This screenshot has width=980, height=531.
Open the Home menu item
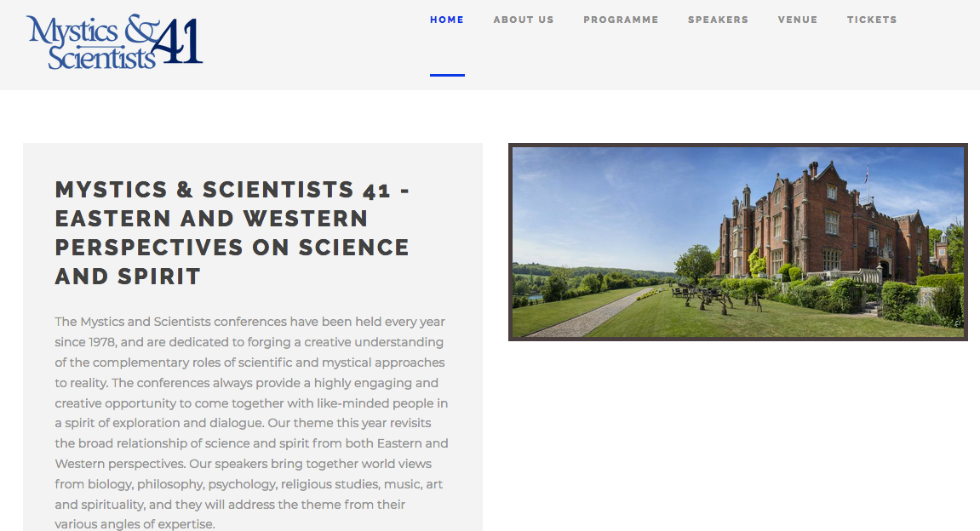click(447, 20)
